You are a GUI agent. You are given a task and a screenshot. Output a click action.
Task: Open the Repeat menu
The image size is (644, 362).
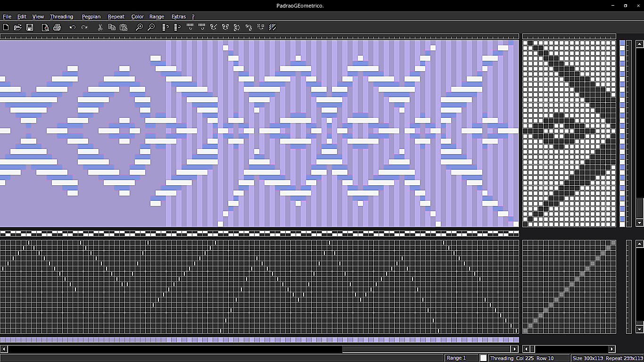(x=116, y=16)
